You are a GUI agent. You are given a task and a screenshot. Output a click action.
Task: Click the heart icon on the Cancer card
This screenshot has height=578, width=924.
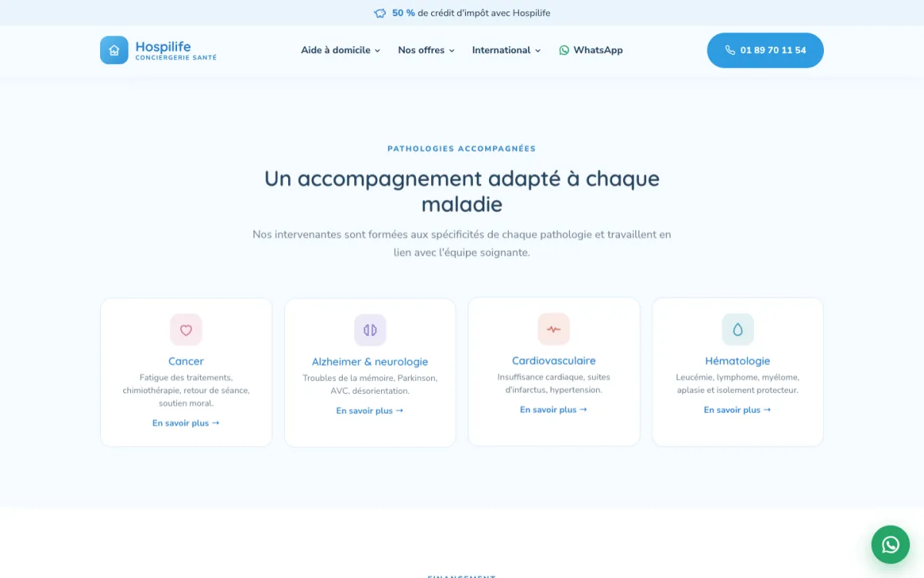coord(186,330)
